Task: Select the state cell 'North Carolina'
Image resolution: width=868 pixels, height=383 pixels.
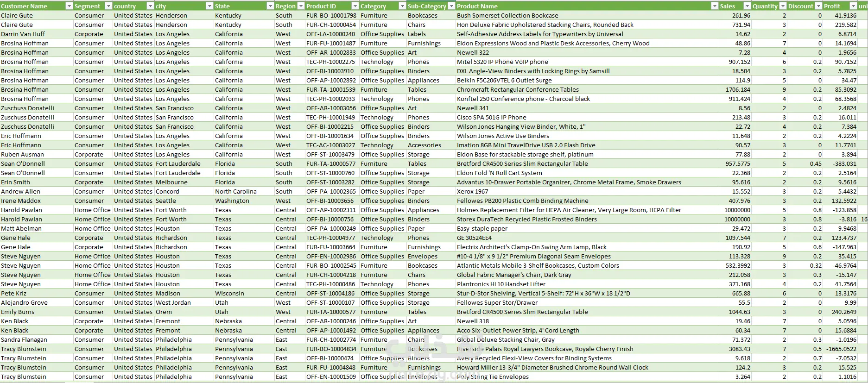Action: click(x=244, y=191)
